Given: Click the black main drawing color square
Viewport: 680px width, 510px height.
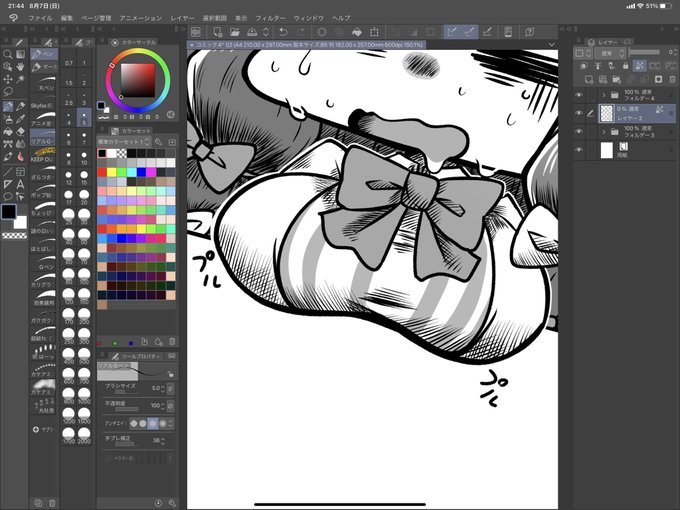Looking at the screenshot, I should [9, 211].
